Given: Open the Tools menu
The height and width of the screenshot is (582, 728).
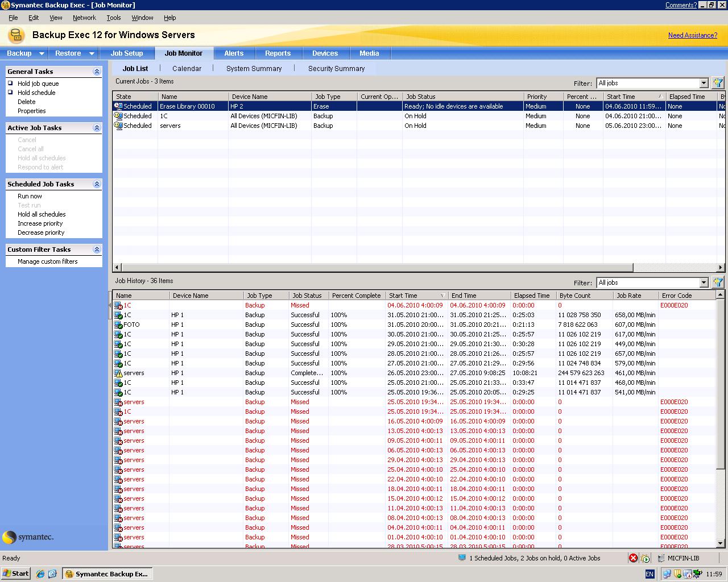Looking at the screenshot, I should (x=114, y=18).
